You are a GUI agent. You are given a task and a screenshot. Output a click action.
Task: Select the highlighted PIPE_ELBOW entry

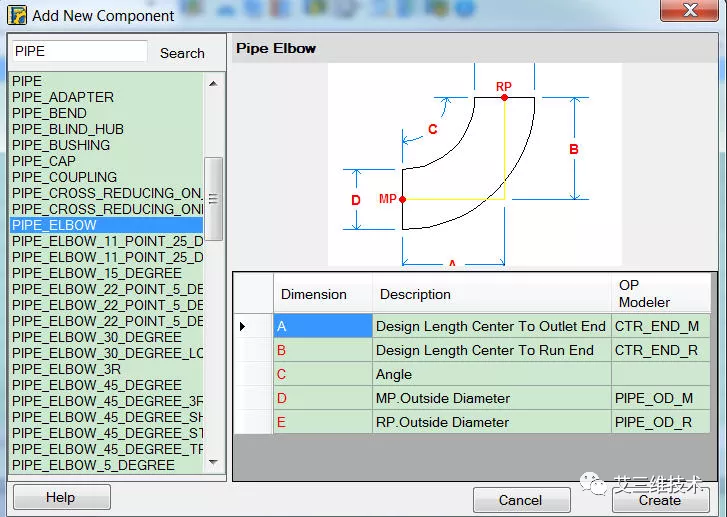pyautogui.click(x=55, y=225)
